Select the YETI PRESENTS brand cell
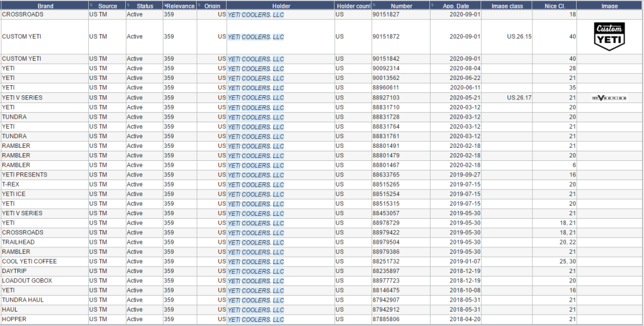Image resolution: width=644 pixels, height=326 pixels. (44, 175)
